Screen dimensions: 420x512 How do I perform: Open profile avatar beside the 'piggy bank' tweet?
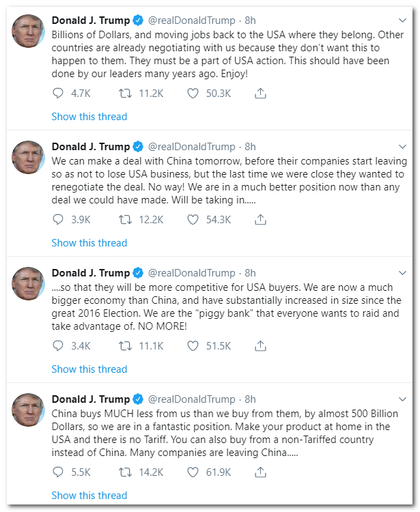pyautogui.click(x=28, y=284)
